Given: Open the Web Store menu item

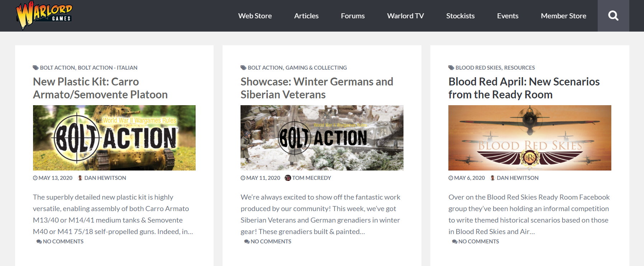Looking at the screenshot, I should click(x=255, y=16).
